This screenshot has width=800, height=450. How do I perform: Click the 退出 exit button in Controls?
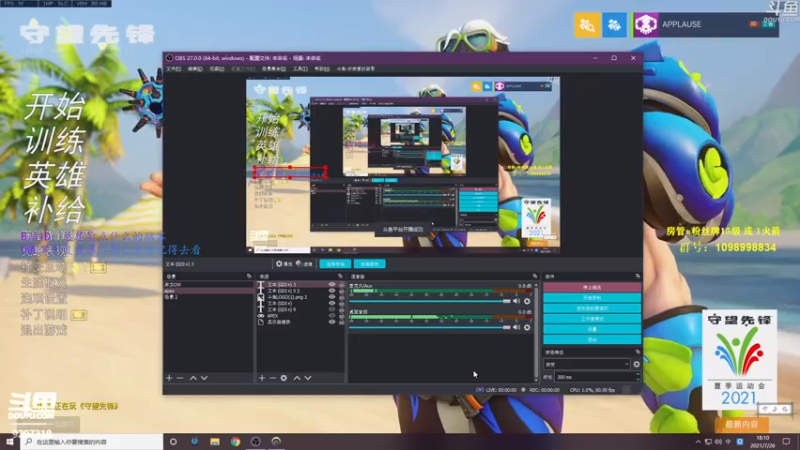[592, 339]
